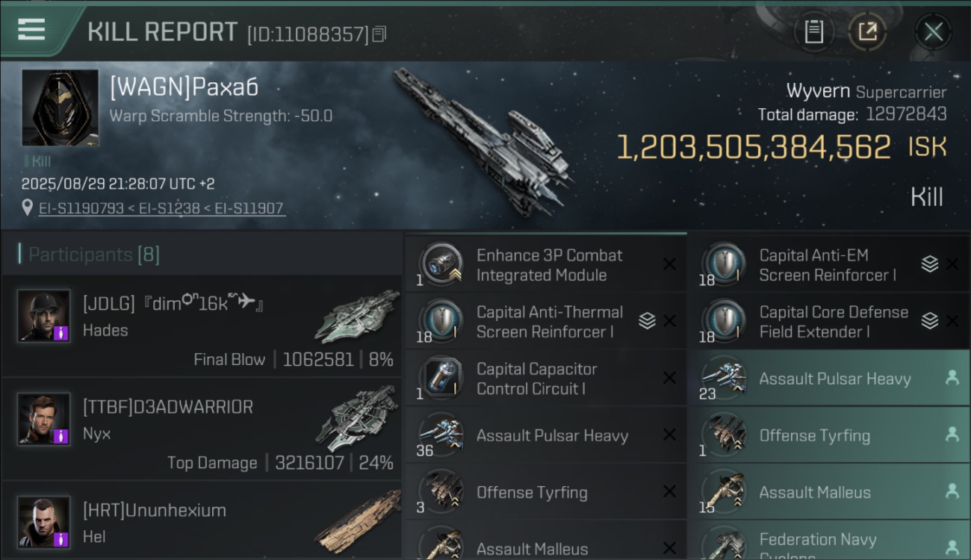Screen dimensions: 971x560
Task: Select the Assault Pulsar Heavy 36 row
Action: tap(546, 435)
